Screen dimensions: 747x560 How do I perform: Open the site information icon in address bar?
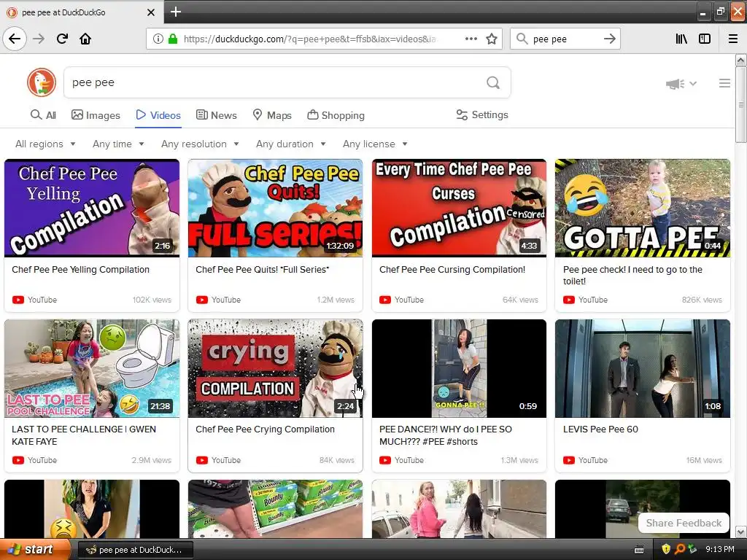pyautogui.click(x=158, y=39)
